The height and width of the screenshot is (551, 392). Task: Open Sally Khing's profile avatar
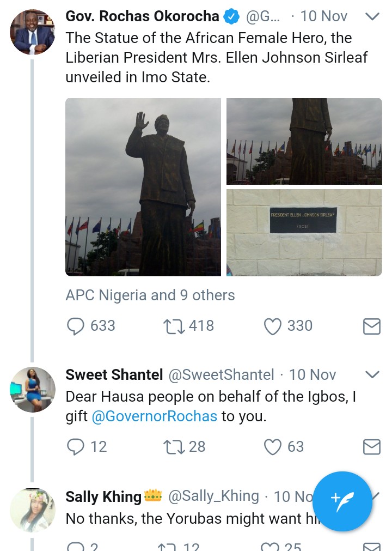32,510
